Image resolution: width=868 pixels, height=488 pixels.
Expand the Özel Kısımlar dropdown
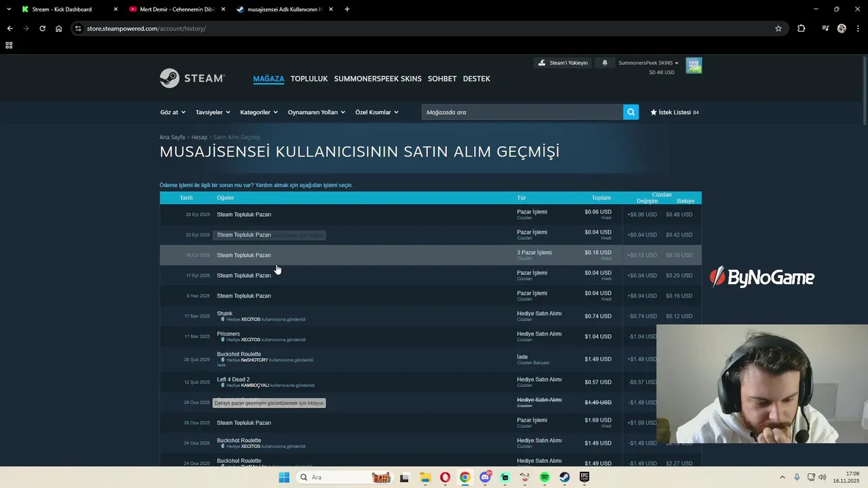[x=377, y=113]
